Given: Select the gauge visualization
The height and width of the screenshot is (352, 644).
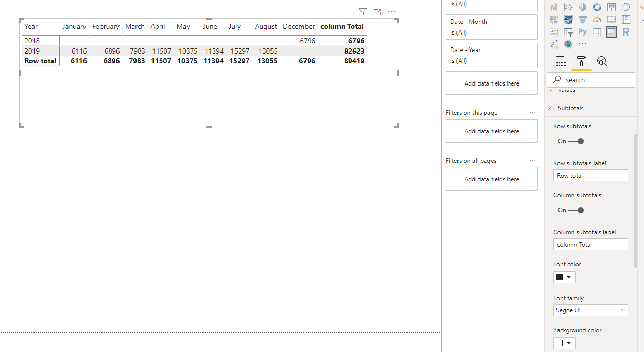Looking at the screenshot, I should pos(597,20).
